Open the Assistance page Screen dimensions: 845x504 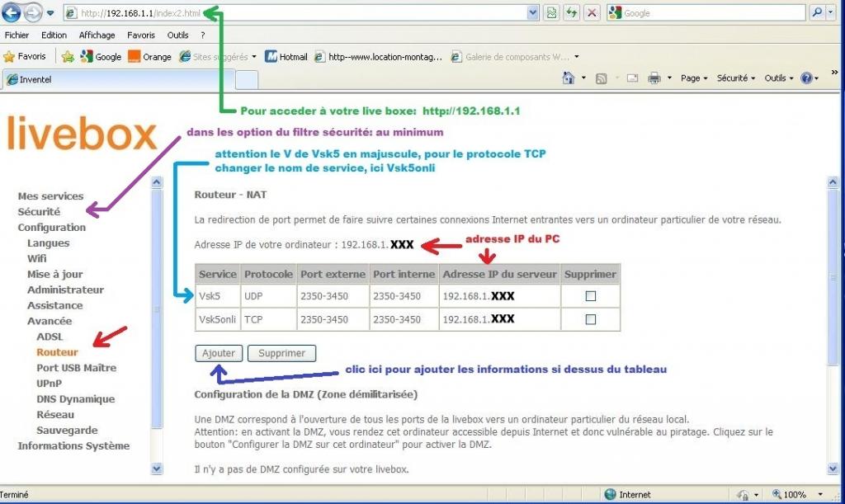pyautogui.click(x=55, y=305)
